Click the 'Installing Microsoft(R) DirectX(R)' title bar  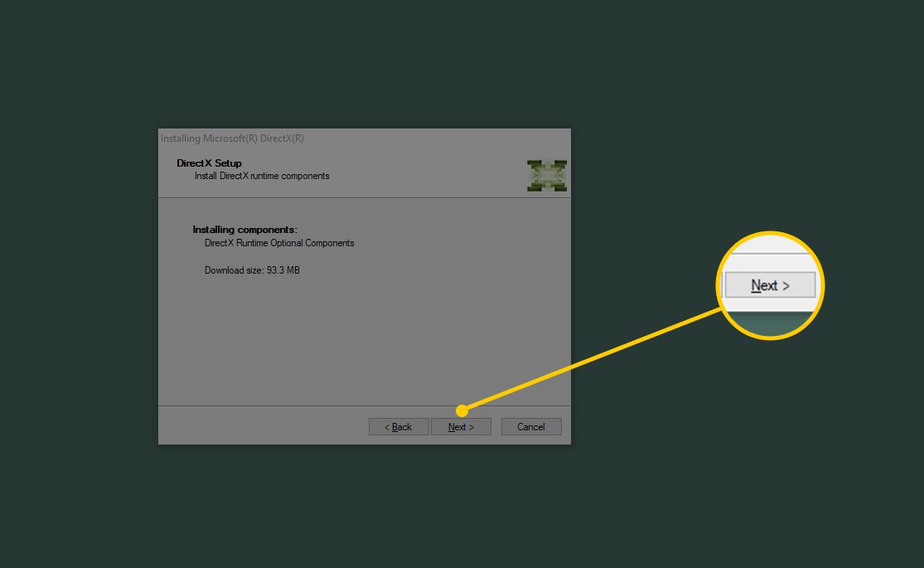click(x=364, y=138)
